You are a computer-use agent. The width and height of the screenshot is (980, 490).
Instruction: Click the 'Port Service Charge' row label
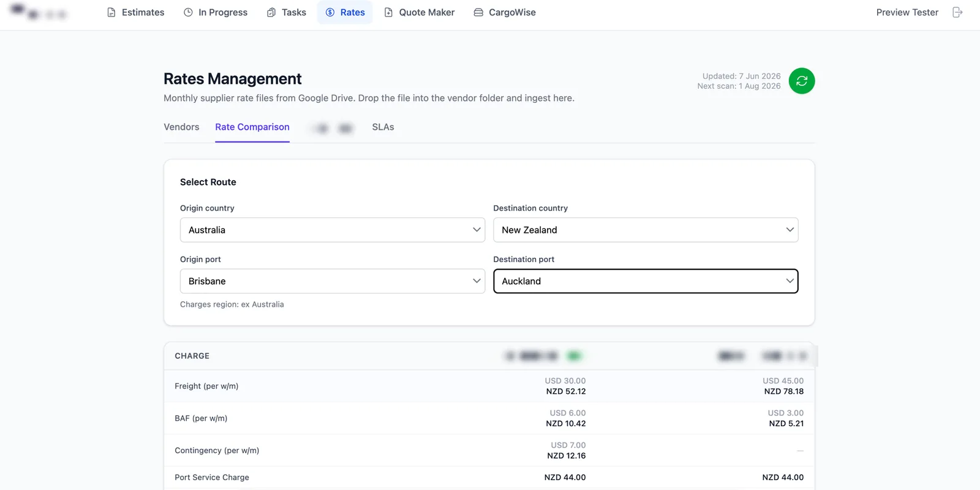click(x=212, y=477)
